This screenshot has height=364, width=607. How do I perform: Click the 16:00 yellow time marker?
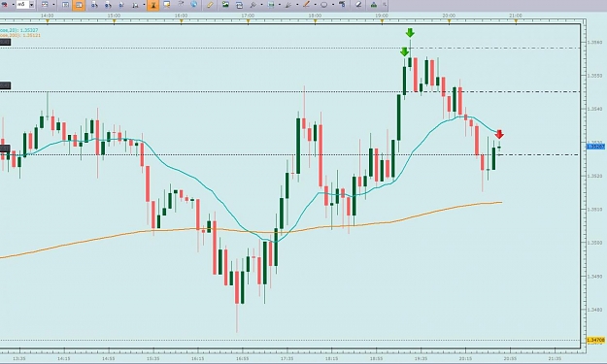pos(182,22)
